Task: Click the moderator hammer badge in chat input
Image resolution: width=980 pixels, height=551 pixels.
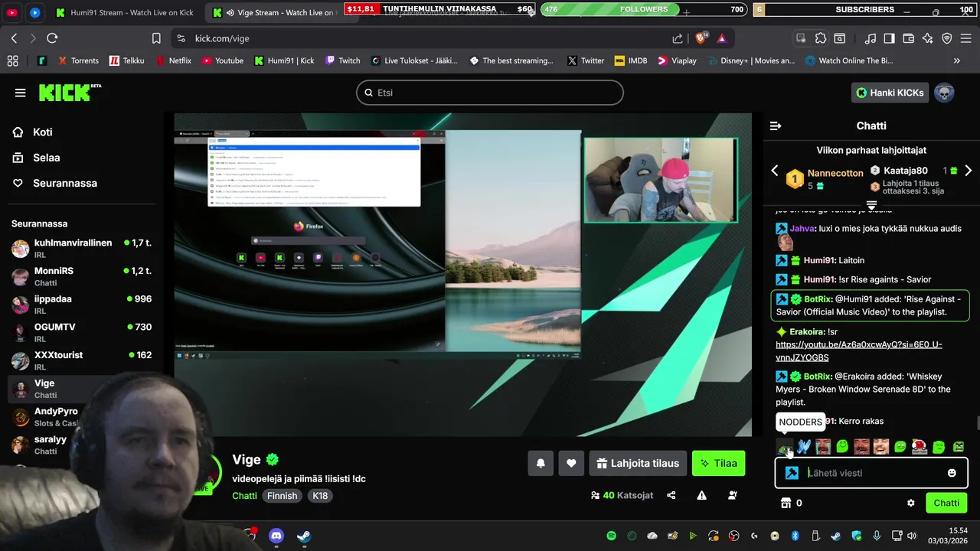Action: pyautogui.click(x=792, y=473)
